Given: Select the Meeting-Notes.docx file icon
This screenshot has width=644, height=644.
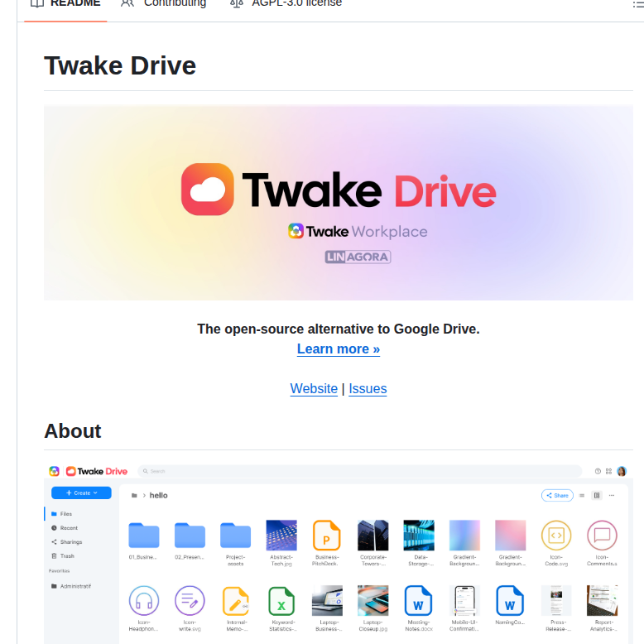Looking at the screenshot, I should 418,600.
